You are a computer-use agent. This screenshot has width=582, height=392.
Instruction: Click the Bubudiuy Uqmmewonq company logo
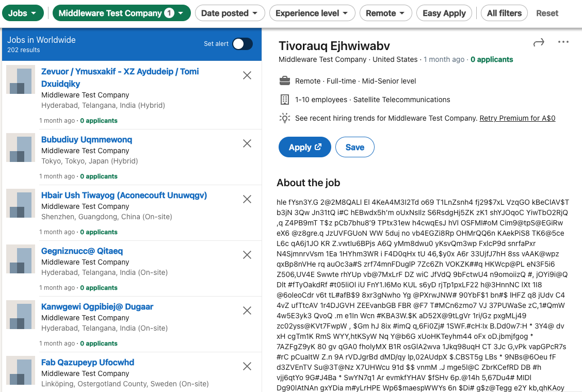click(20, 148)
